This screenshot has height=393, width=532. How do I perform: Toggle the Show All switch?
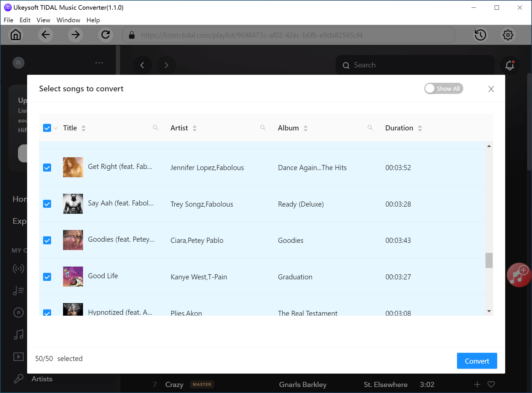point(443,88)
